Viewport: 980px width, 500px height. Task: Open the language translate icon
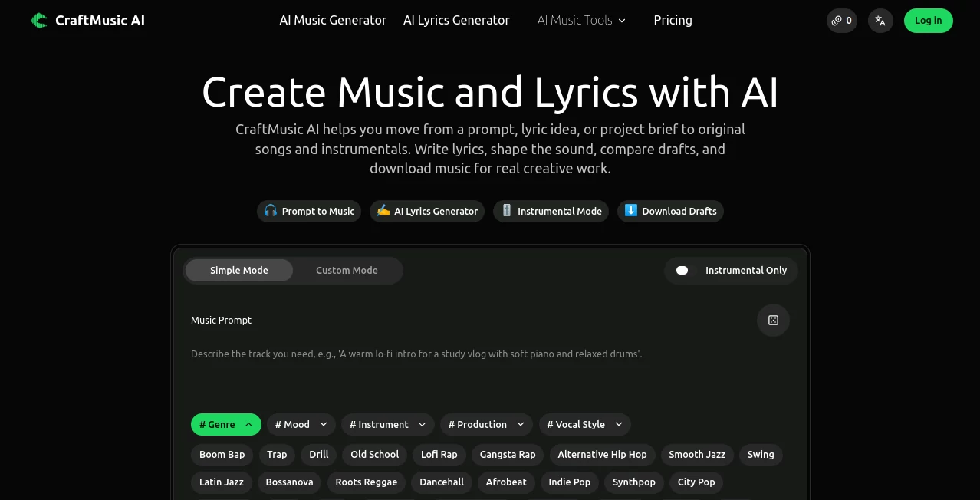coord(880,21)
